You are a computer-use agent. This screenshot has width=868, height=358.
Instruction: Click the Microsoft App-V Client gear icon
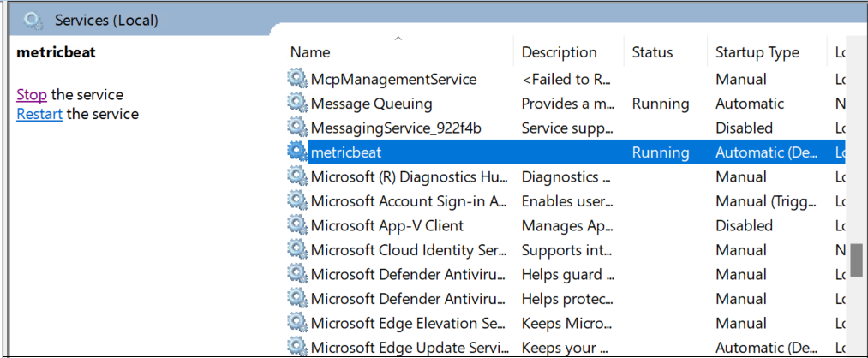(x=297, y=226)
